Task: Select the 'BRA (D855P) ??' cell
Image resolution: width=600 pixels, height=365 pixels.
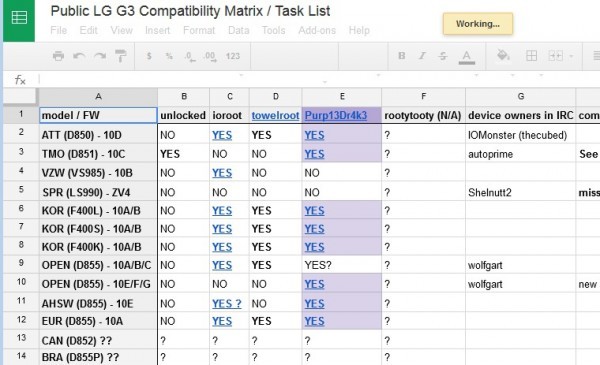Action: click(98, 357)
